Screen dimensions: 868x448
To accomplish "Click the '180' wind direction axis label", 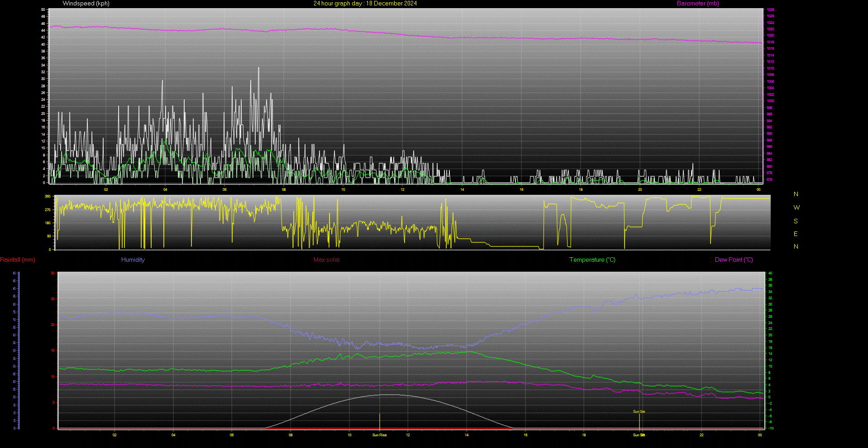I will point(48,223).
